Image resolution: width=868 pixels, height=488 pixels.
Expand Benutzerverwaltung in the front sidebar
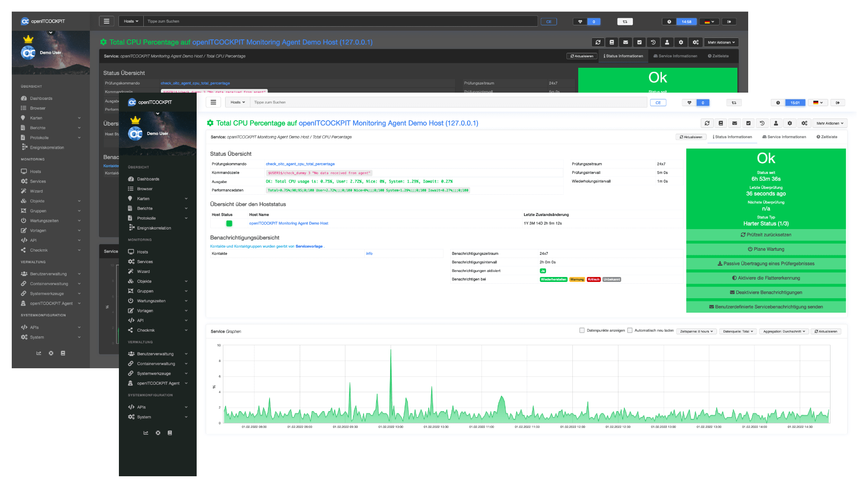pyautogui.click(x=158, y=354)
